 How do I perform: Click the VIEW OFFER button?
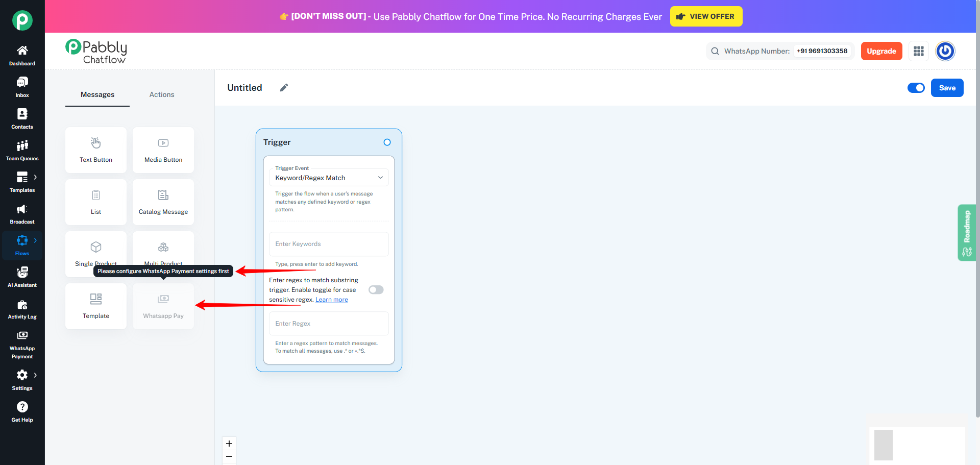point(706,16)
